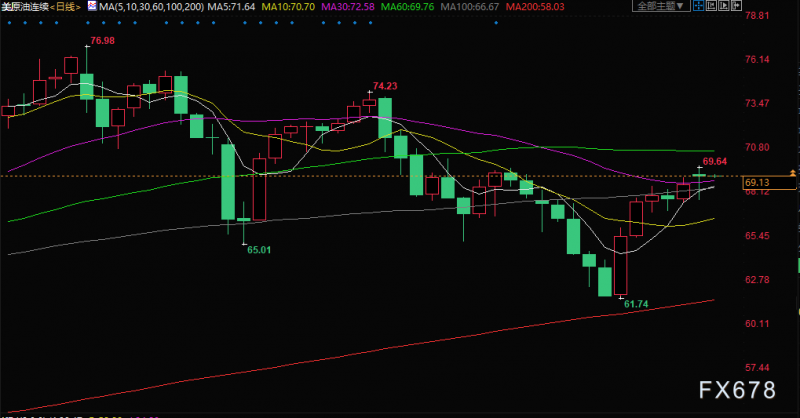Click the jump-to-start chart icon
This screenshot has height=418, width=800.
[711, 6]
